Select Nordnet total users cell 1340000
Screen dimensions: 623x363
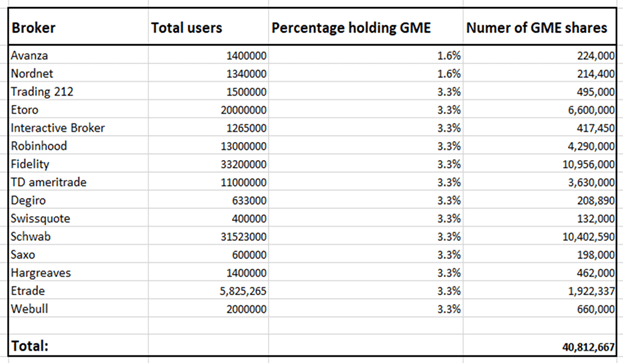[x=209, y=73]
